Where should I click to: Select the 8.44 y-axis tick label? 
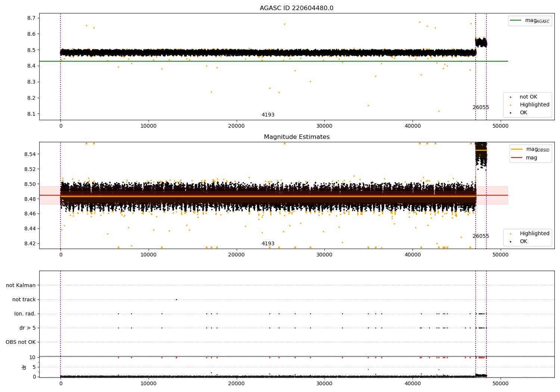30,229
